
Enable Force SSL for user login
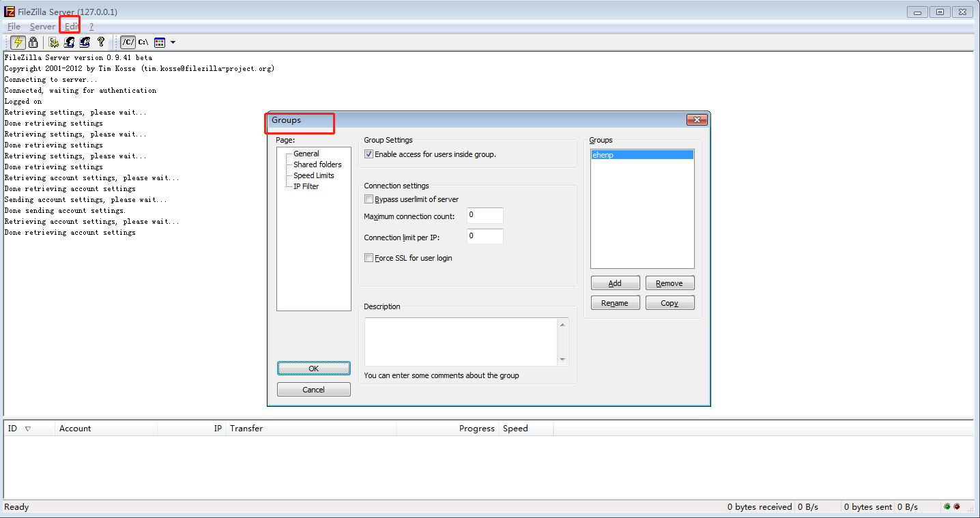click(x=369, y=257)
